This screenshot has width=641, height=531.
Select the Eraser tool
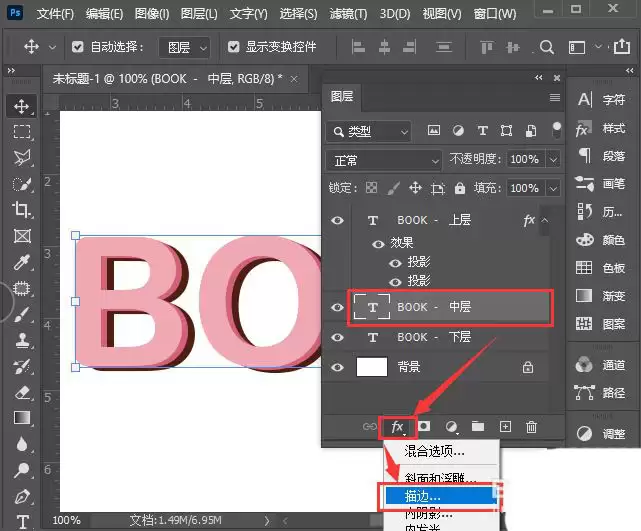[x=22, y=393]
